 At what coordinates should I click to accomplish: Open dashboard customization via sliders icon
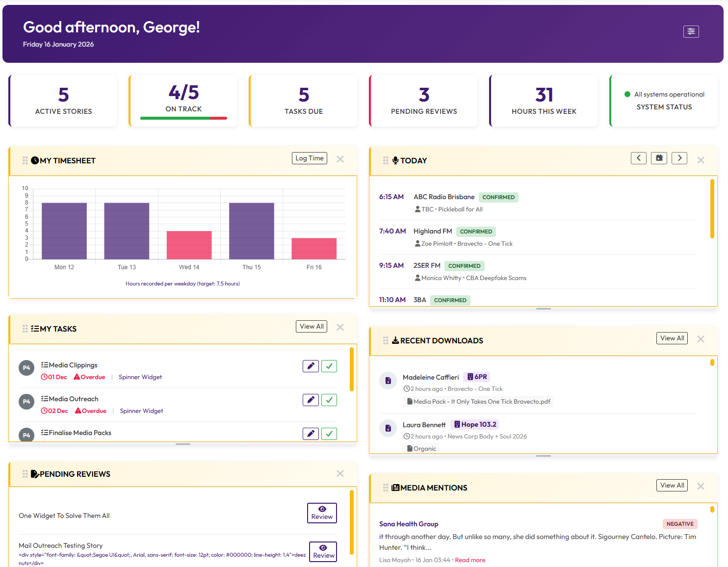691,31
